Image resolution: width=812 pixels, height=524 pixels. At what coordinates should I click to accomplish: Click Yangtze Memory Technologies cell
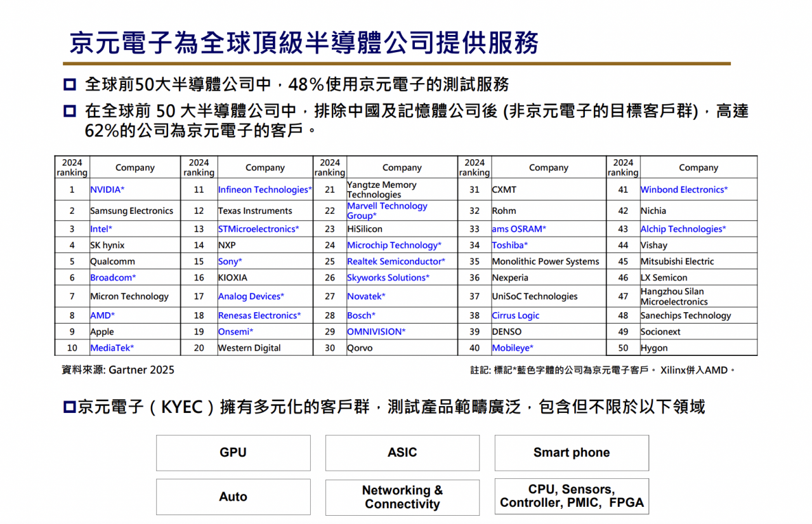pos(402,190)
